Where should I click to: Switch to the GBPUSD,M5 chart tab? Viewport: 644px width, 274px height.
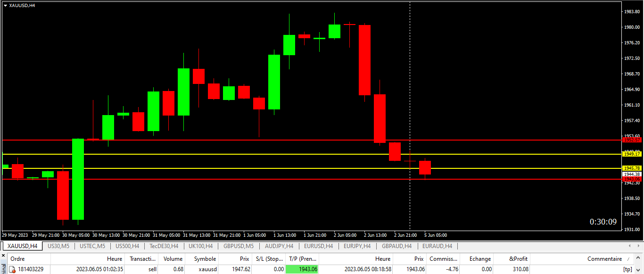click(x=239, y=246)
